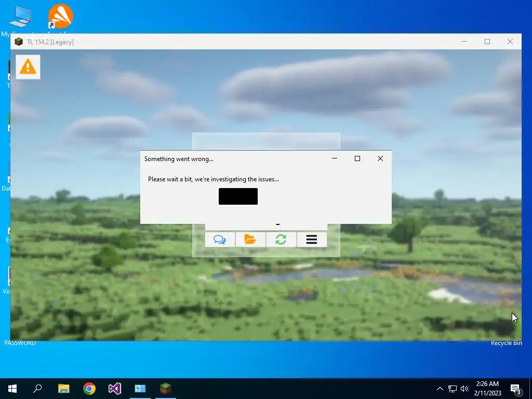The height and width of the screenshot is (399, 532).
Task: Open network status tray icon
Action: tap(453, 389)
